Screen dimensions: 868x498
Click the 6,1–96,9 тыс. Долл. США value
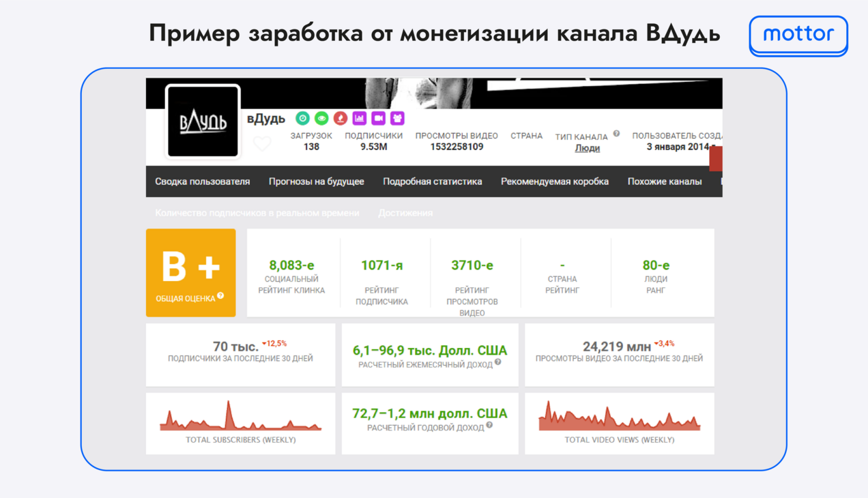coord(430,351)
